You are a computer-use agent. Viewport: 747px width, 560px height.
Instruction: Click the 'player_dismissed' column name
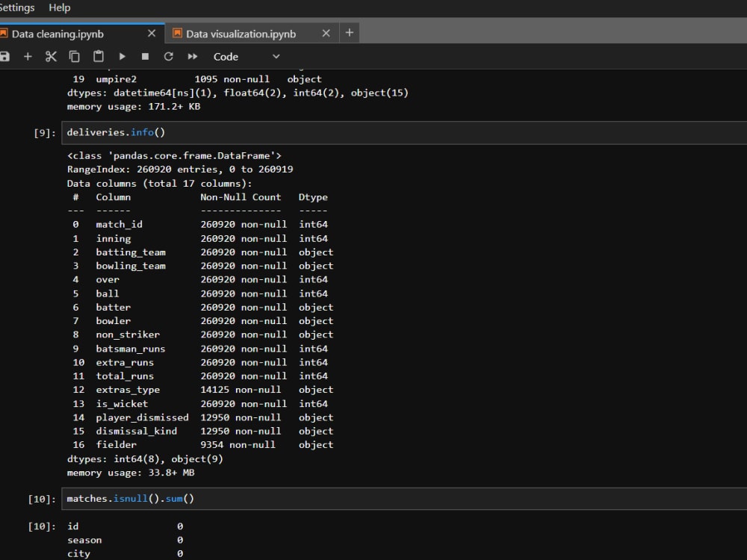(x=142, y=417)
